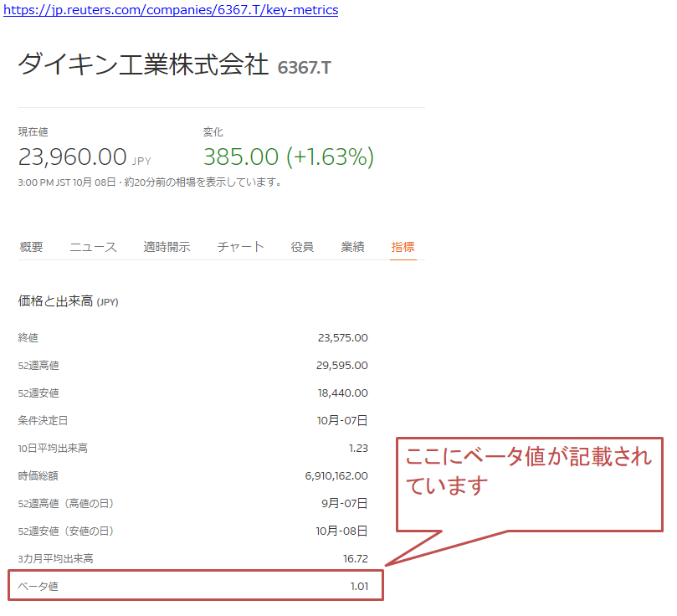The image size is (677, 616).
Task: Click the current price 23,960.00
Action: pos(72,157)
